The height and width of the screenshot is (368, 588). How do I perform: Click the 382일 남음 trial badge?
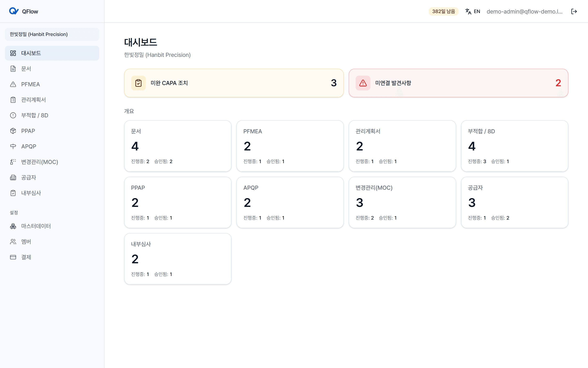click(443, 11)
